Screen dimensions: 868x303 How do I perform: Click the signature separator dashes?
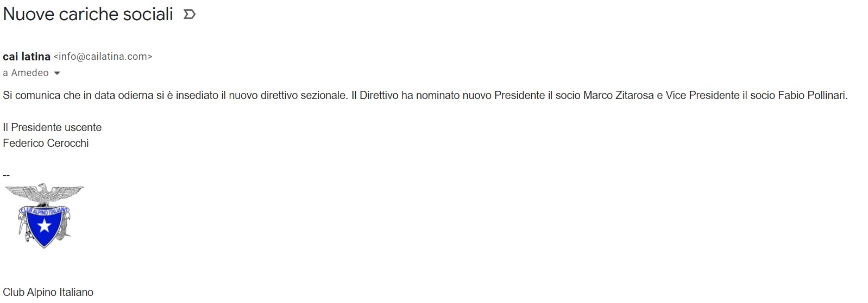(7, 175)
